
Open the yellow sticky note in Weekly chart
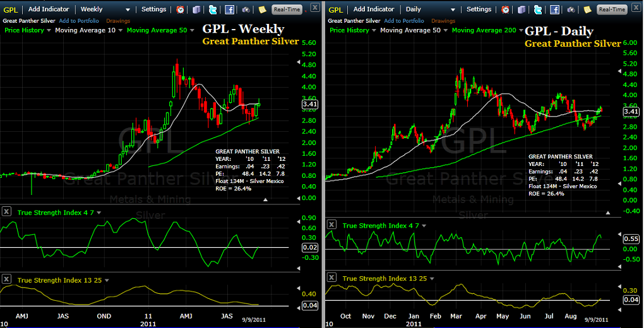click(262, 9)
